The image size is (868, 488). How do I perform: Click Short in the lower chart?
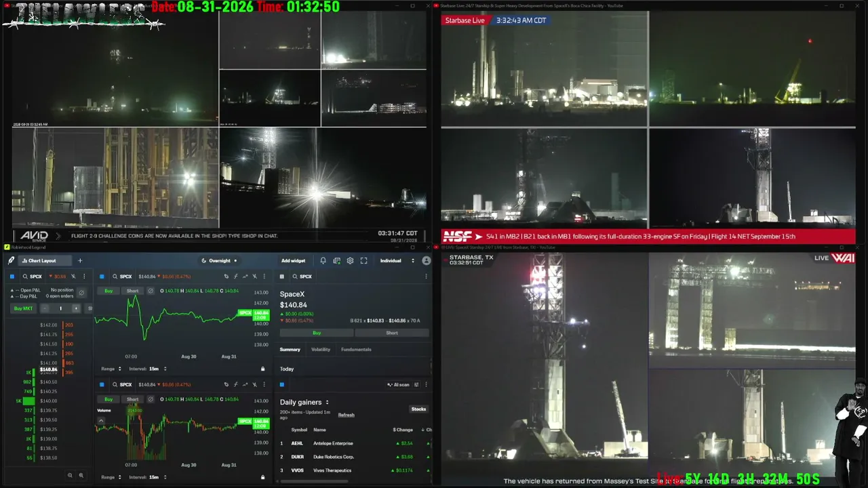pyautogui.click(x=132, y=399)
